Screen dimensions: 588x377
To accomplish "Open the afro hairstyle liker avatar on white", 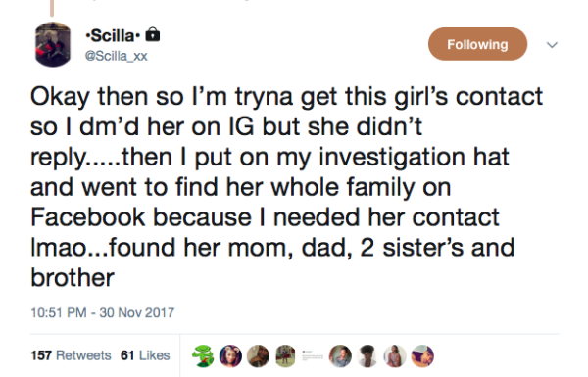I will [367, 356].
